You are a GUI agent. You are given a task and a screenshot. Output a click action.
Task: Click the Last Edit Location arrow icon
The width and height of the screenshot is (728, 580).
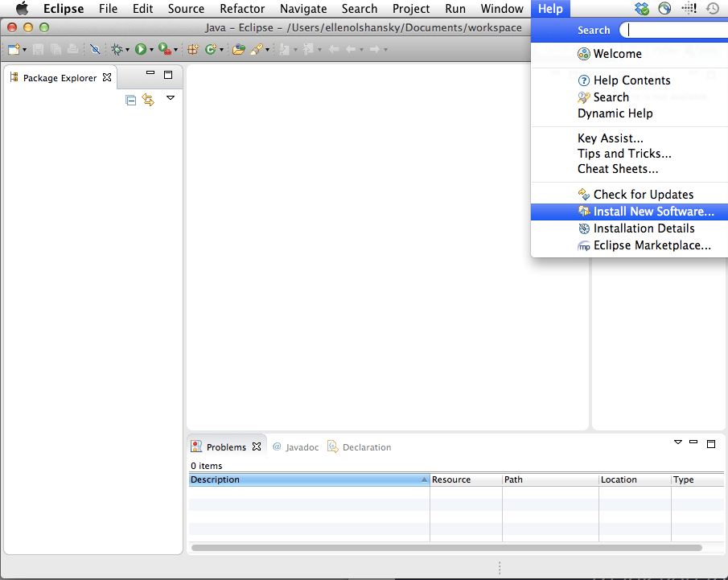pos(333,49)
